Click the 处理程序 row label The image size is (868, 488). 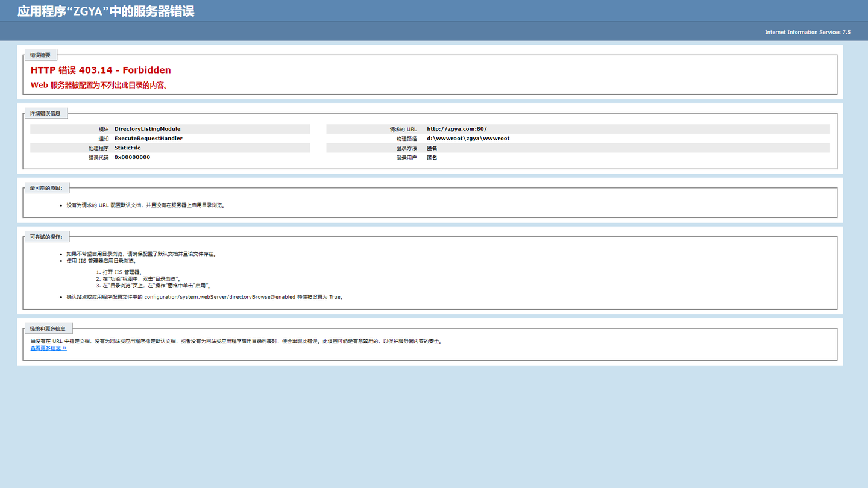coord(98,148)
